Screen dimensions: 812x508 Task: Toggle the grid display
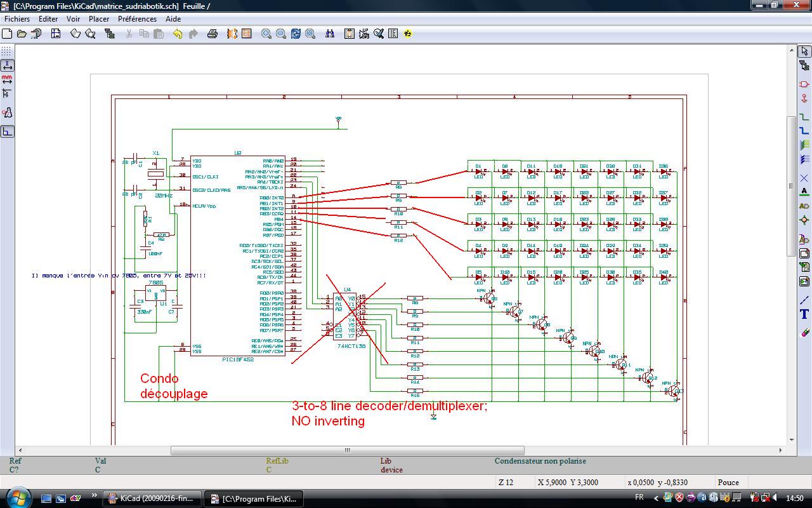click(7, 50)
